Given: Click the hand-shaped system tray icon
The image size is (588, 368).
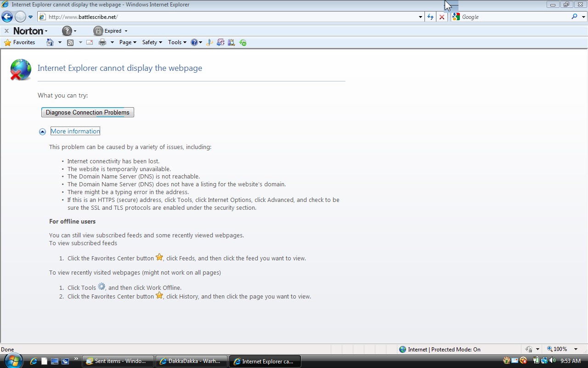Looking at the screenshot, I should click(x=506, y=361).
